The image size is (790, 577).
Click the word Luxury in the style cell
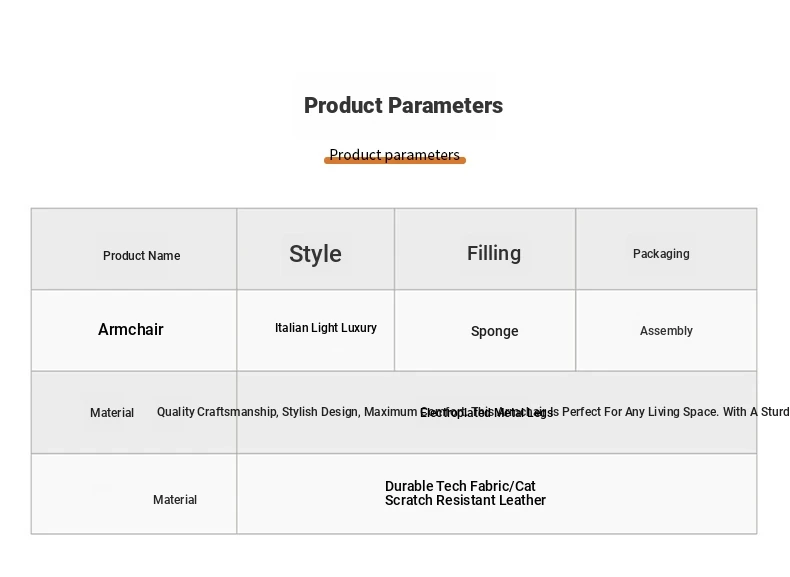pyautogui.click(x=359, y=328)
